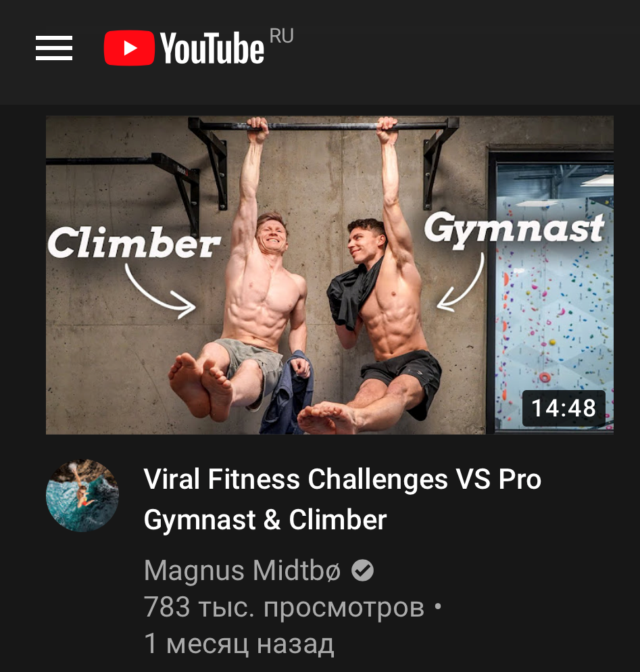Click the arrow under the Gymnast label
The height and width of the screenshot is (672, 640).
[x=461, y=283]
